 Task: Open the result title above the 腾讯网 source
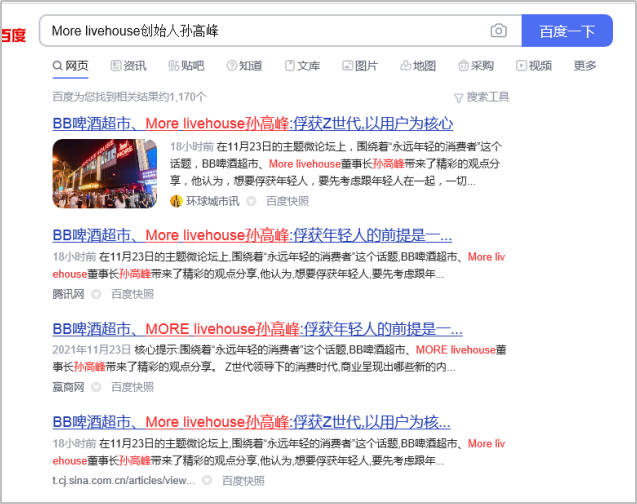pyautogui.click(x=252, y=236)
